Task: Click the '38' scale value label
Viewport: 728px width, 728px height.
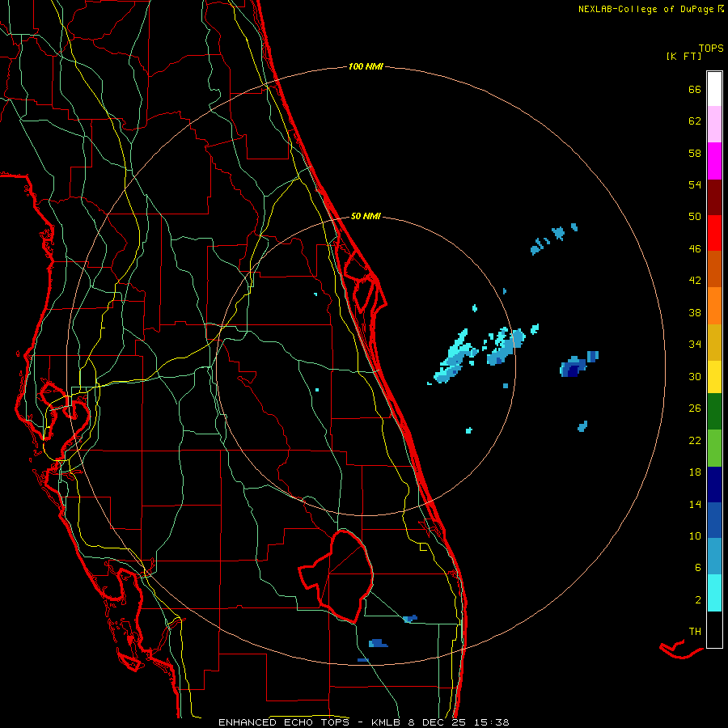Action: [695, 312]
